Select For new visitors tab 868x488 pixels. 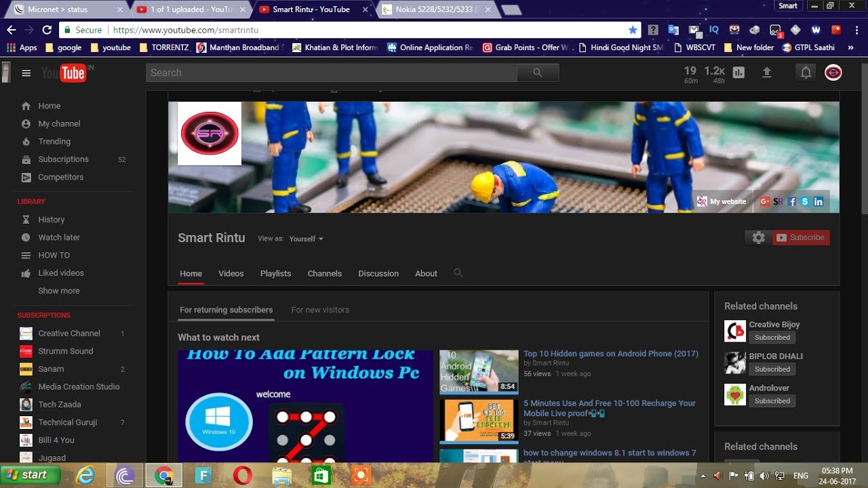[x=320, y=310]
